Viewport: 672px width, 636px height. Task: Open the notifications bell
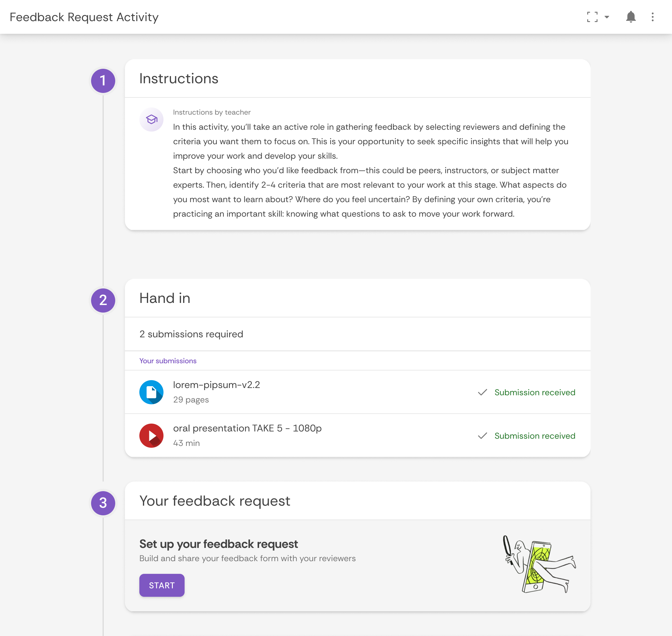click(x=631, y=17)
